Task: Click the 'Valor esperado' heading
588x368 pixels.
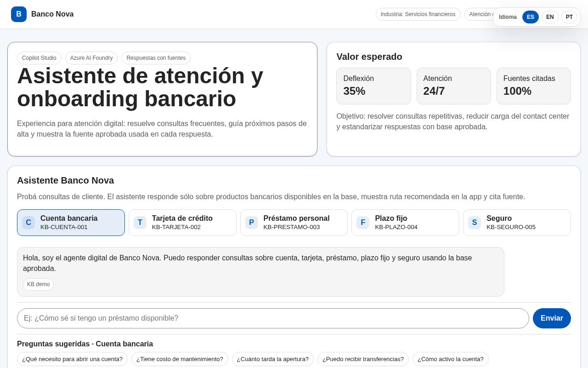Action: [x=369, y=57]
